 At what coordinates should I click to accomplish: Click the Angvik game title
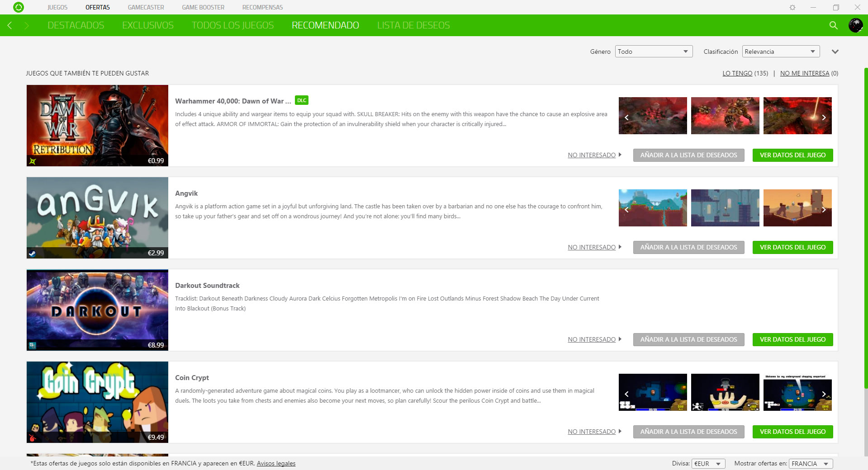point(186,193)
